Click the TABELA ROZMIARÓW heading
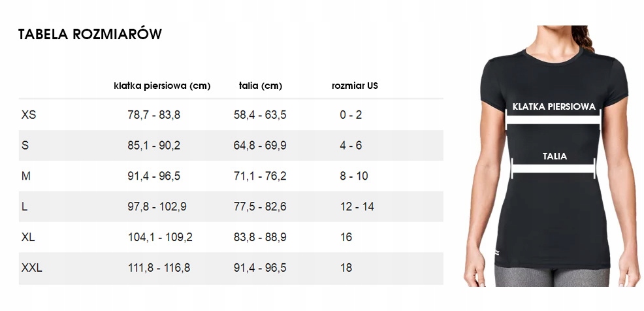 point(90,34)
